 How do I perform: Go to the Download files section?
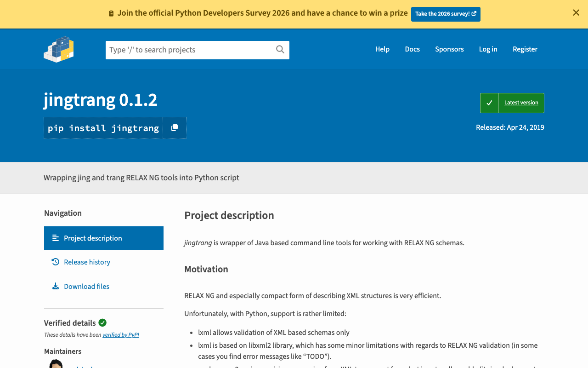point(86,287)
